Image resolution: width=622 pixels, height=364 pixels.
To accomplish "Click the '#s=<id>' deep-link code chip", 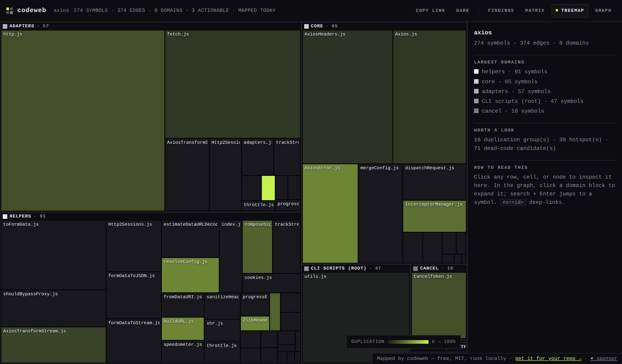I will pos(513,202).
